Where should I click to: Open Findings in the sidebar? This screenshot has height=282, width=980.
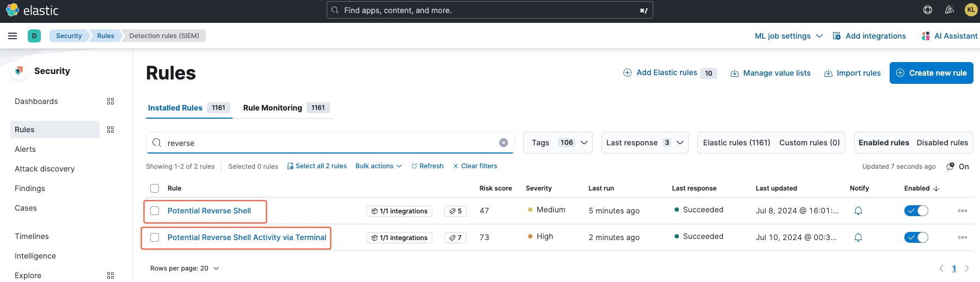pos(30,188)
